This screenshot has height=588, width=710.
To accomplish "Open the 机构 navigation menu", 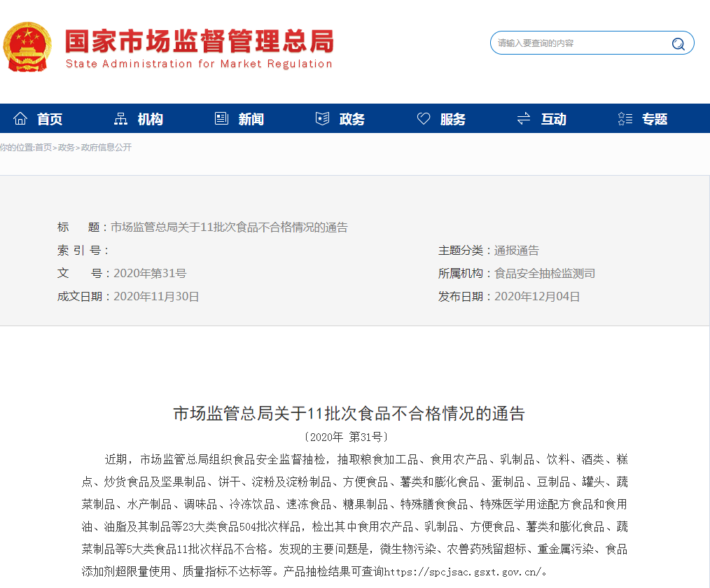I will [151, 119].
